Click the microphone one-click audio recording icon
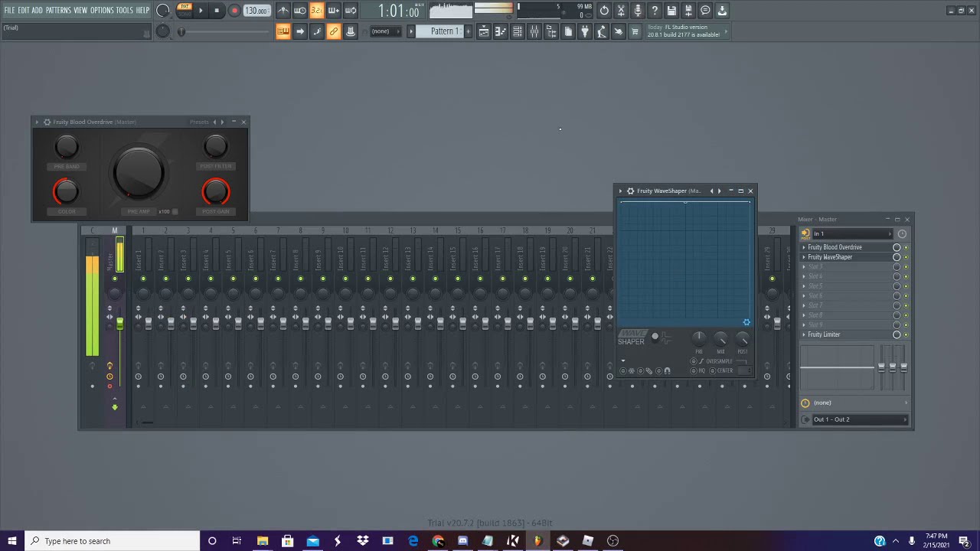Image resolution: width=980 pixels, height=551 pixels. [639, 11]
